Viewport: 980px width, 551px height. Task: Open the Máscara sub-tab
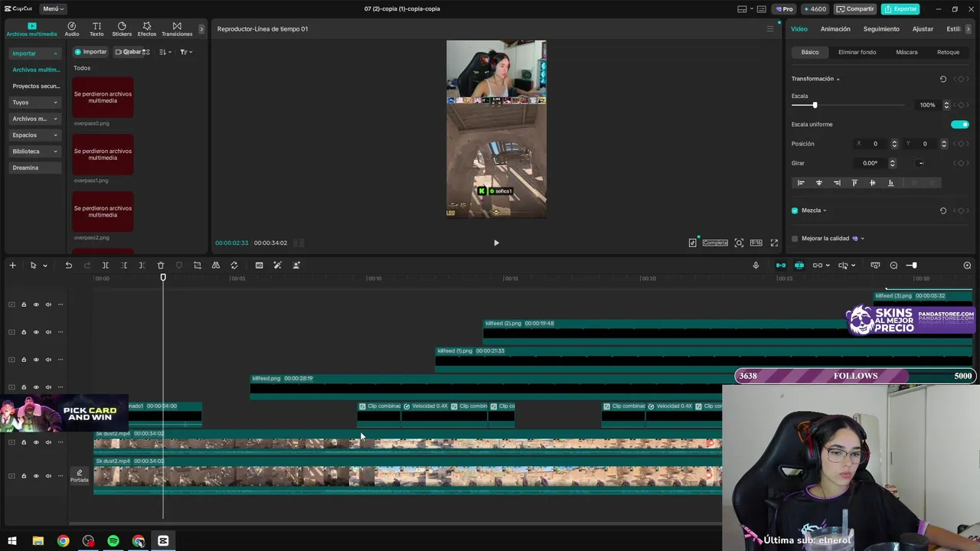click(x=906, y=52)
